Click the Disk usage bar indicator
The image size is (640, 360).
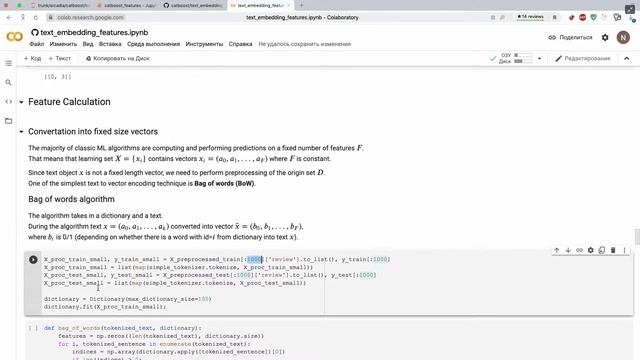pos(523,61)
